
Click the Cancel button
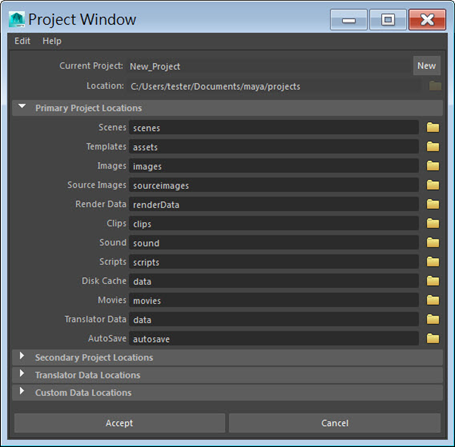[x=335, y=423]
